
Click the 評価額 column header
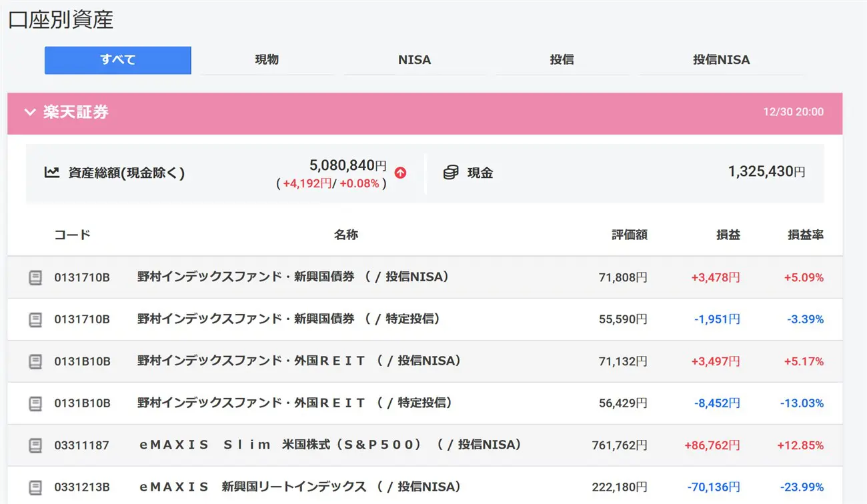tap(629, 235)
